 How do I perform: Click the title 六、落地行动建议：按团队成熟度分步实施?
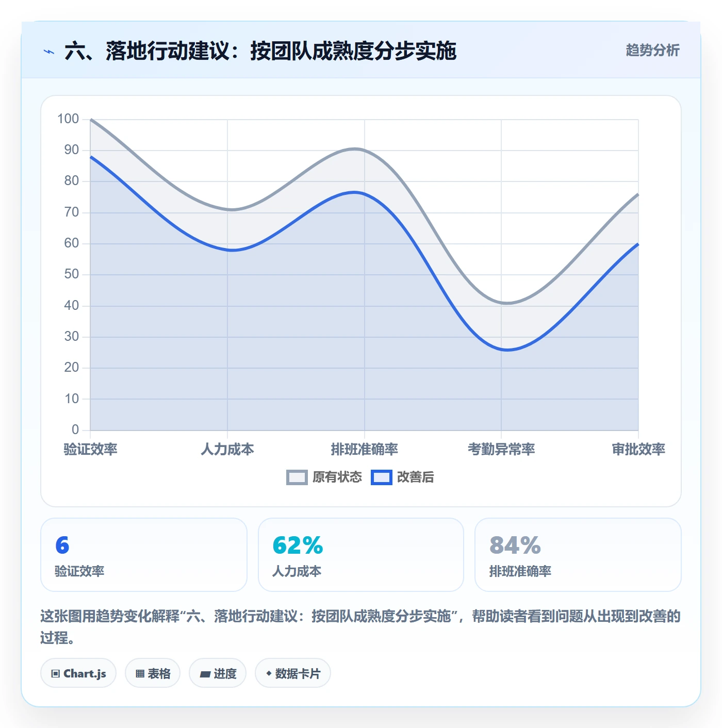pos(260,51)
